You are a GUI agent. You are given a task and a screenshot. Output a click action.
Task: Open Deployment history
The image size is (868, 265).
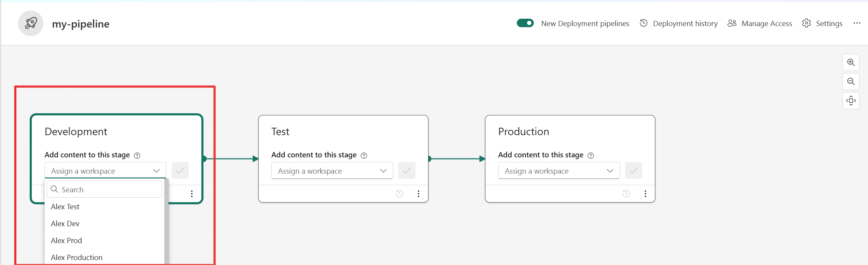tap(679, 23)
